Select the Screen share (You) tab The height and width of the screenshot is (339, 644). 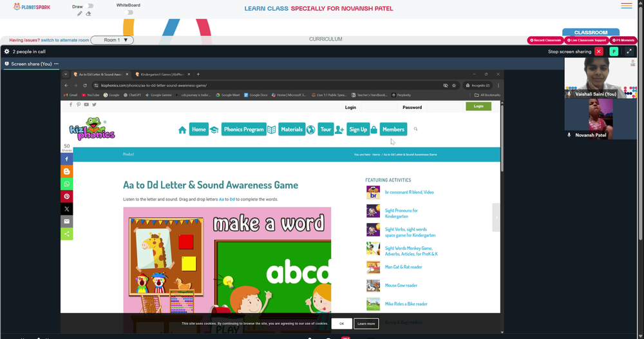(31, 64)
